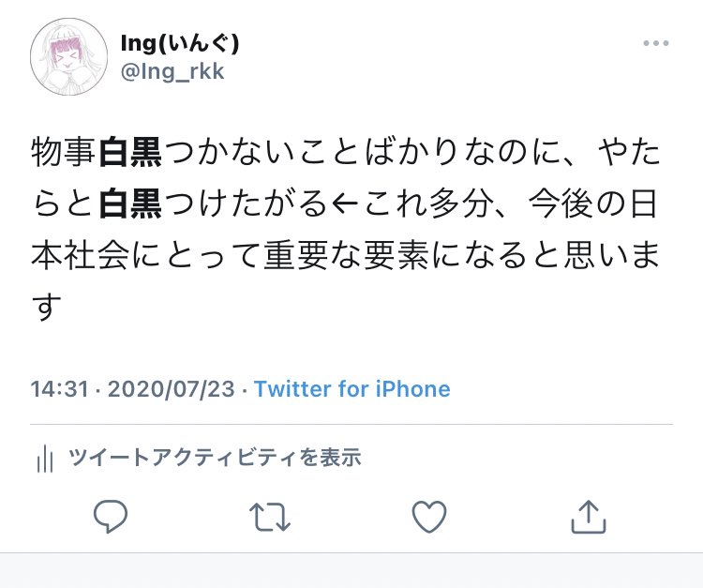Open the three-dot more options menu

pyautogui.click(x=655, y=44)
